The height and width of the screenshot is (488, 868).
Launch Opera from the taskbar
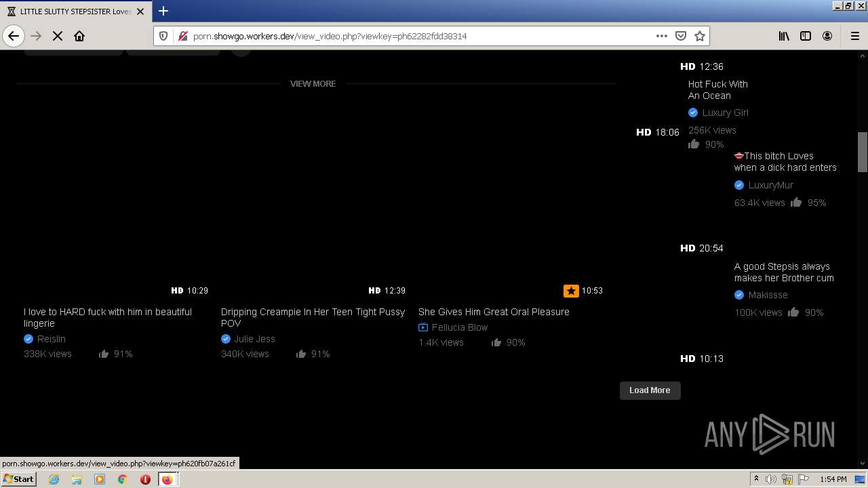[x=145, y=479]
